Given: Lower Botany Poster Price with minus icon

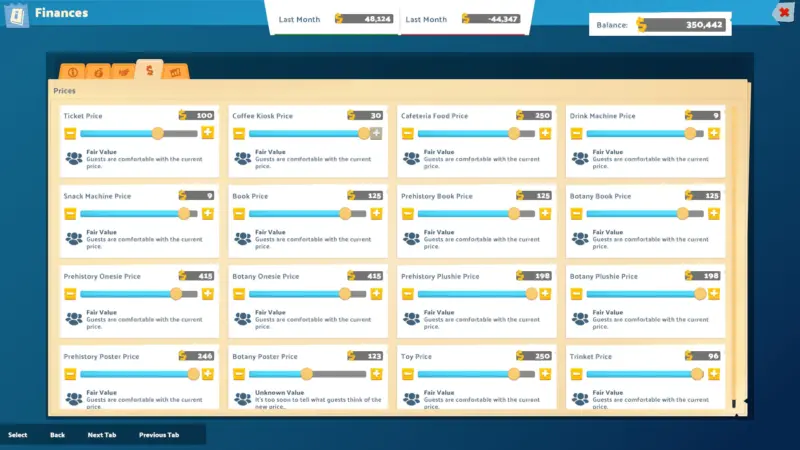Looking at the screenshot, I should coord(239,374).
